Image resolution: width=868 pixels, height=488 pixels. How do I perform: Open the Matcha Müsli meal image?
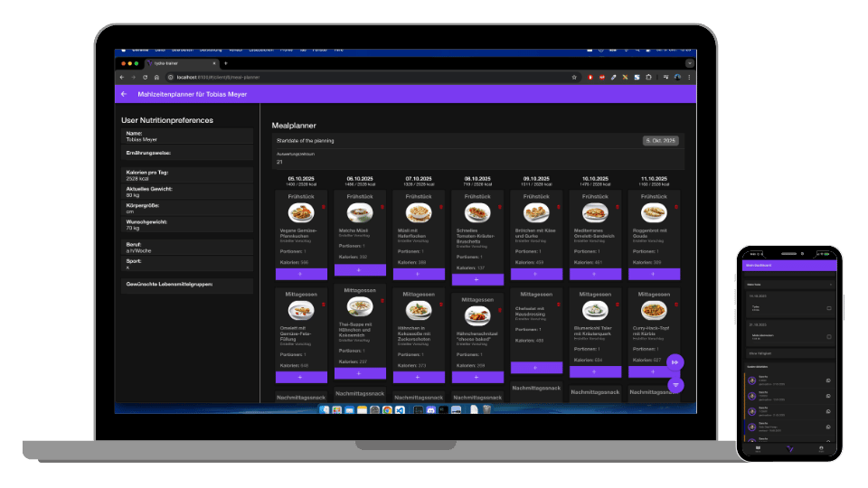pyautogui.click(x=360, y=213)
